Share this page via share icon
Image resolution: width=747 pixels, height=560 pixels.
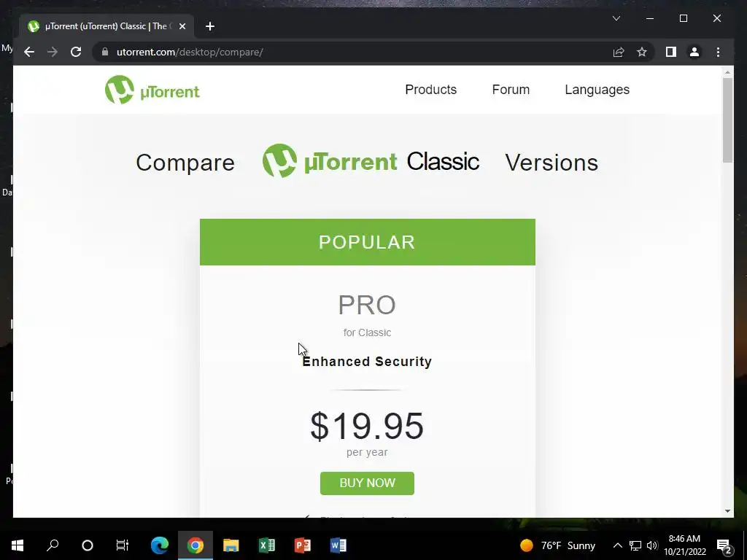click(619, 52)
